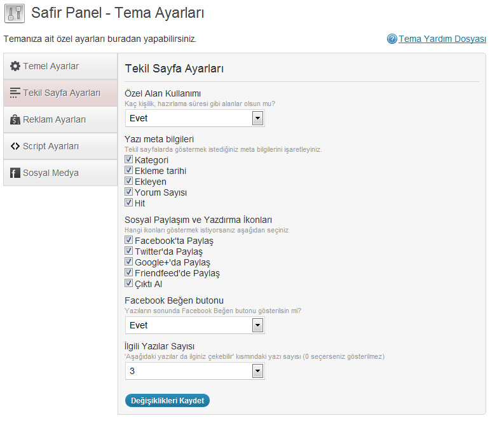
Task: Uncheck Friendfeed'de Paylaş checkbox
Action: pyautogui.click(x=128, y=272)
